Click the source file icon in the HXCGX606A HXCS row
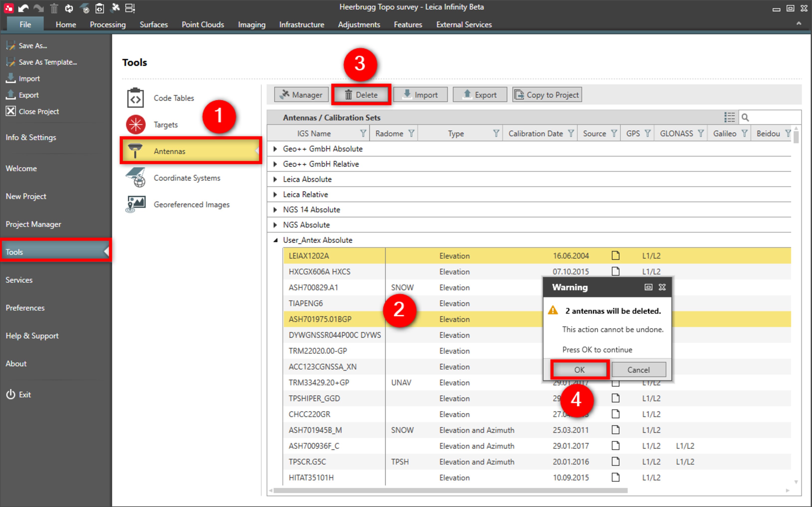 coord(615,271)
